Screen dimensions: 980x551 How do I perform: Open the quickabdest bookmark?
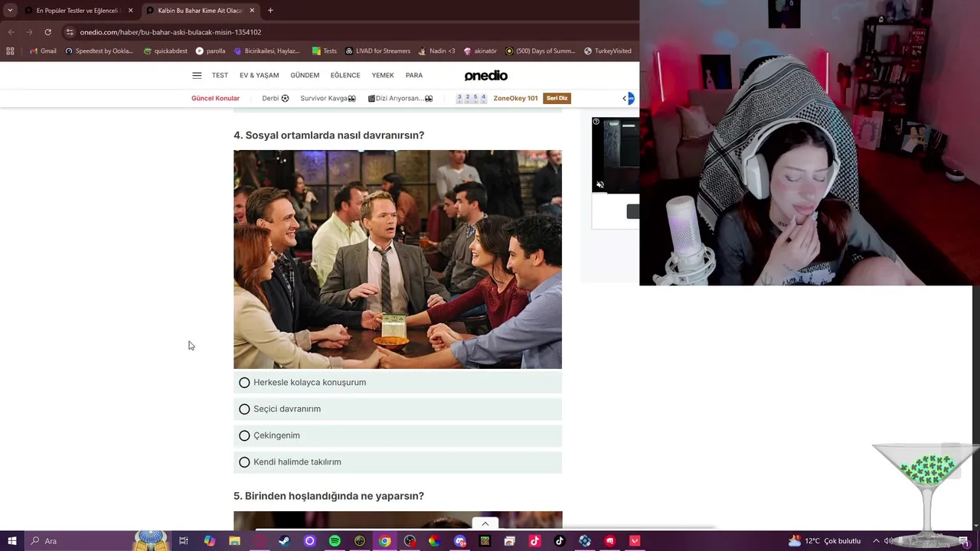165,51
